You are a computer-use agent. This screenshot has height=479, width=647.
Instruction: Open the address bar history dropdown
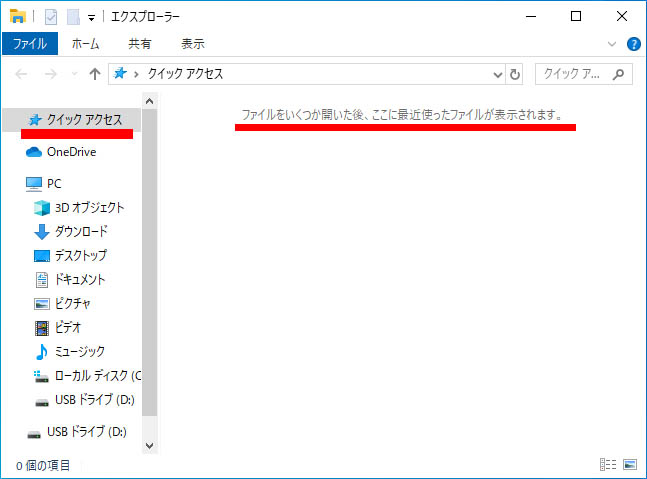(498, 75)
